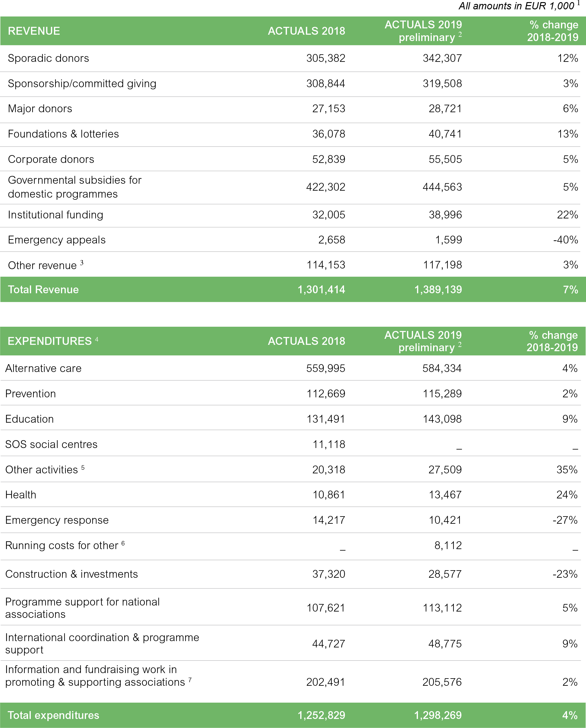Click the Corporate donors 52,839 value

(328, 159)
